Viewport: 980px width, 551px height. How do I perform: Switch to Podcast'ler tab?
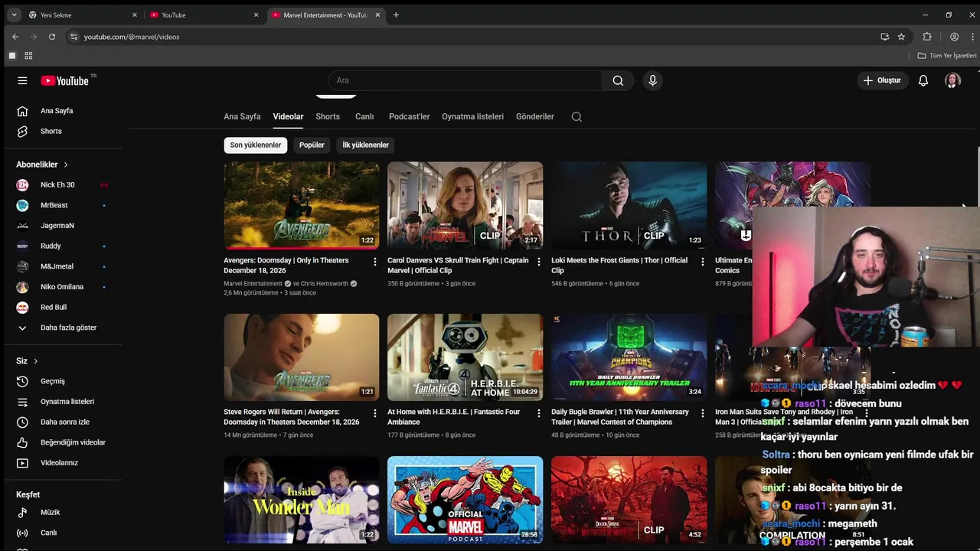(x=409, y=117)
